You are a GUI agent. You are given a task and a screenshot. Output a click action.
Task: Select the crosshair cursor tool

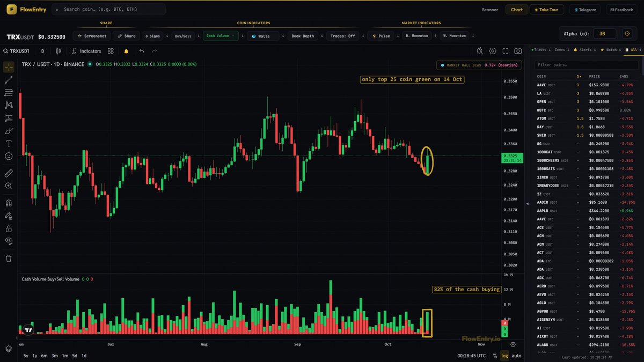(9, 67)
